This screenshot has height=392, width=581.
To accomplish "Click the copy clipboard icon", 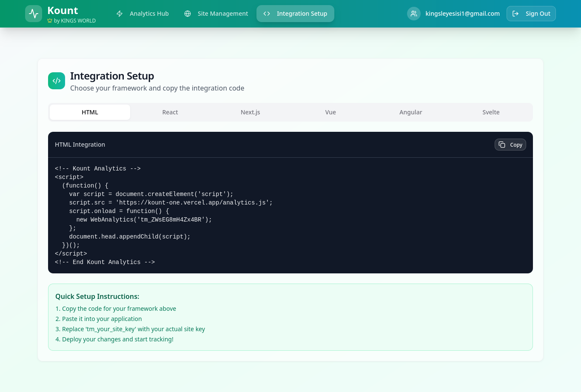I will (x=502, y=145).
